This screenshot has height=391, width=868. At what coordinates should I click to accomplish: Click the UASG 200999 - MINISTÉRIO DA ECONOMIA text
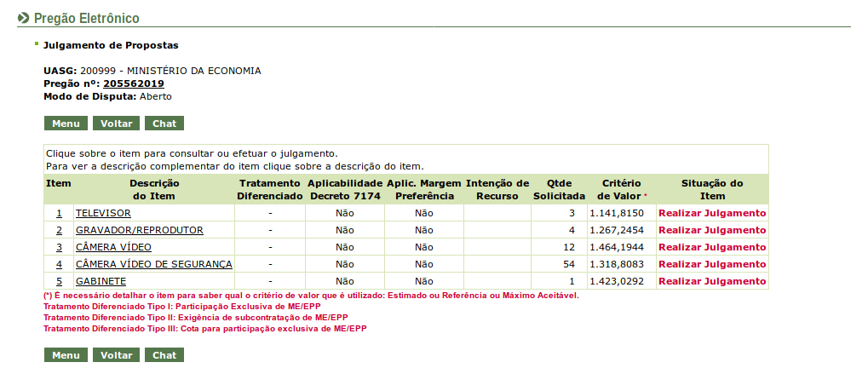coord(152,71)
